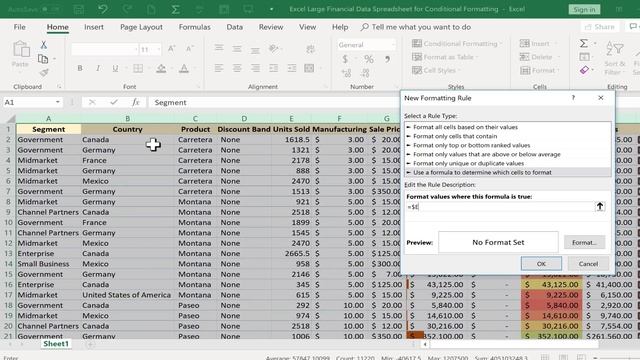The width and height of the screenshot is (640, 360).
Task: Decrease font size with small A icon
Action: pyautogui.click(x=189, y=49)
